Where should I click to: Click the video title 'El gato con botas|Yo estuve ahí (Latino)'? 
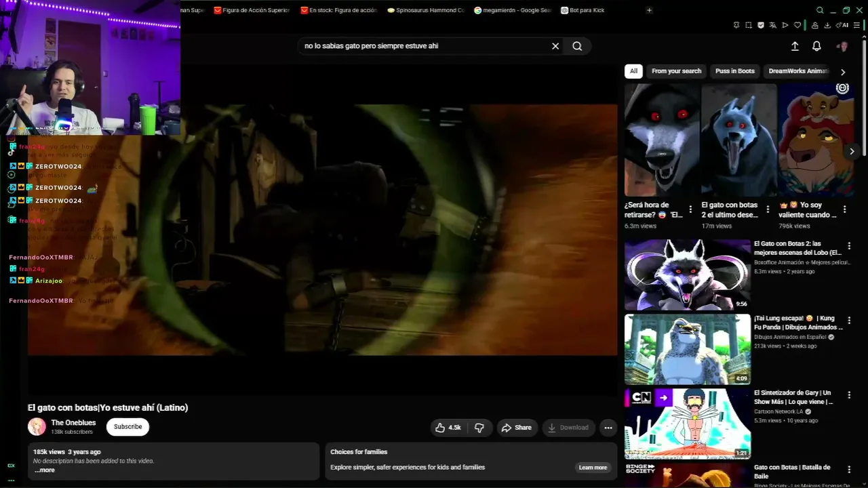tap(108, 407)
